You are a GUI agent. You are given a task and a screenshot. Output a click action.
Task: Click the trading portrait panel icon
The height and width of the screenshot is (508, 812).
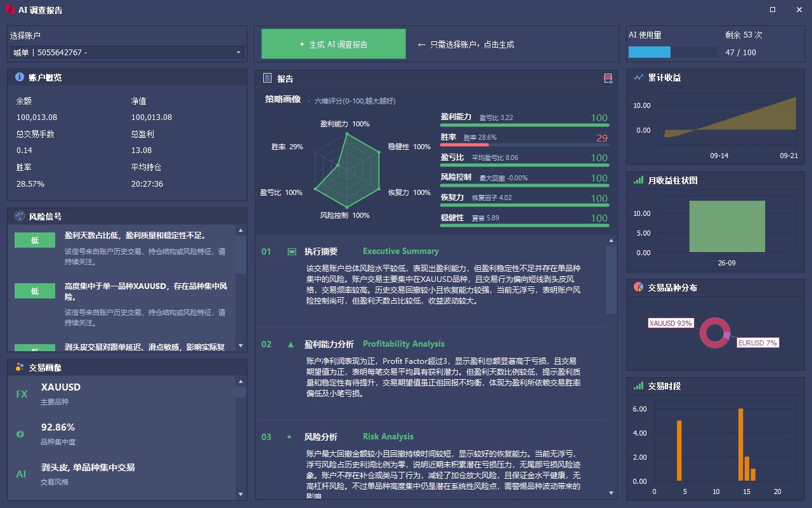click(20, 367)
